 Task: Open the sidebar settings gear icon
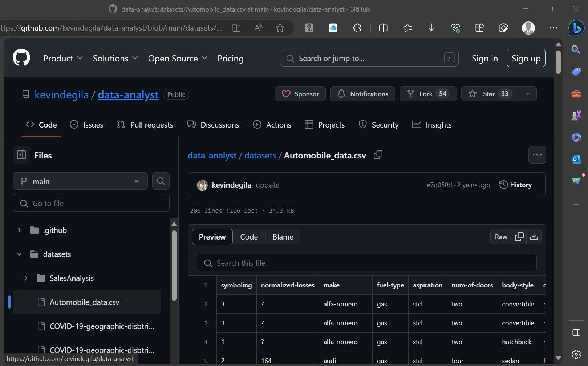(x=576, y=354)
